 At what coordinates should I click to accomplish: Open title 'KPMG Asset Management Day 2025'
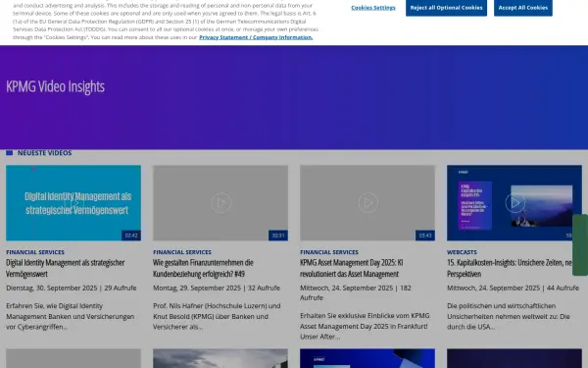[x=352, y=268]
